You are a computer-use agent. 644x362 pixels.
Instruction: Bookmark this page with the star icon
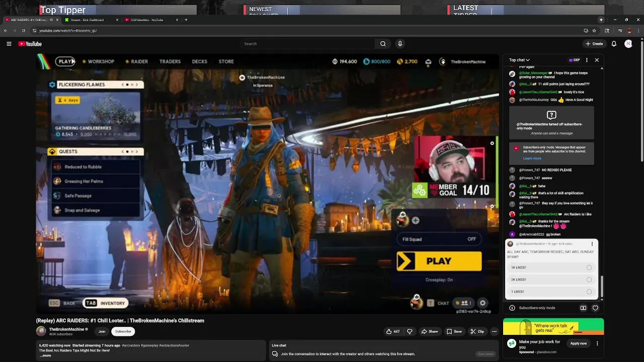(594, 31)
